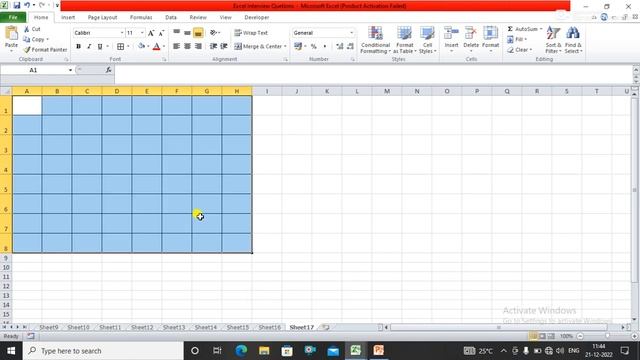
Task: Open the Font size dropdown
Action: 142,33
